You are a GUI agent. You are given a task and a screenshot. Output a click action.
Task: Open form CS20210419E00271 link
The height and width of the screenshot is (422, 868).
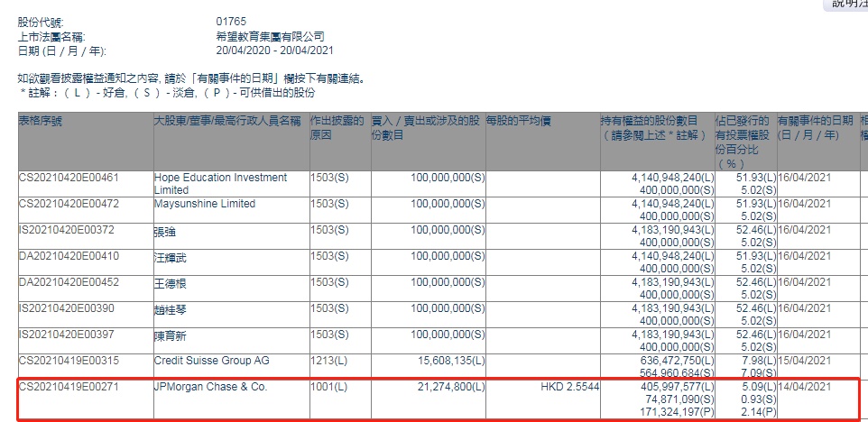(69, 387)
